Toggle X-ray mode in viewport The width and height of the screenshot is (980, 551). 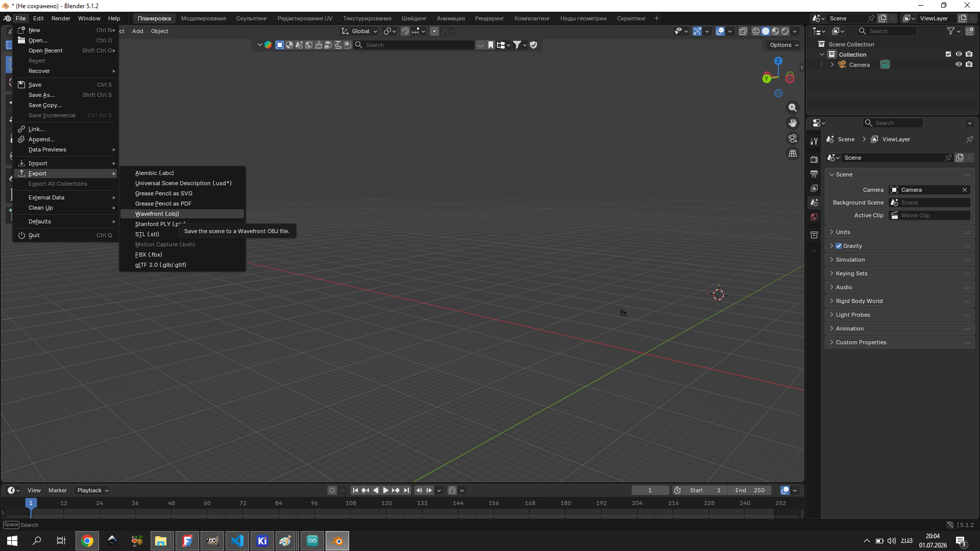(743, 31)
